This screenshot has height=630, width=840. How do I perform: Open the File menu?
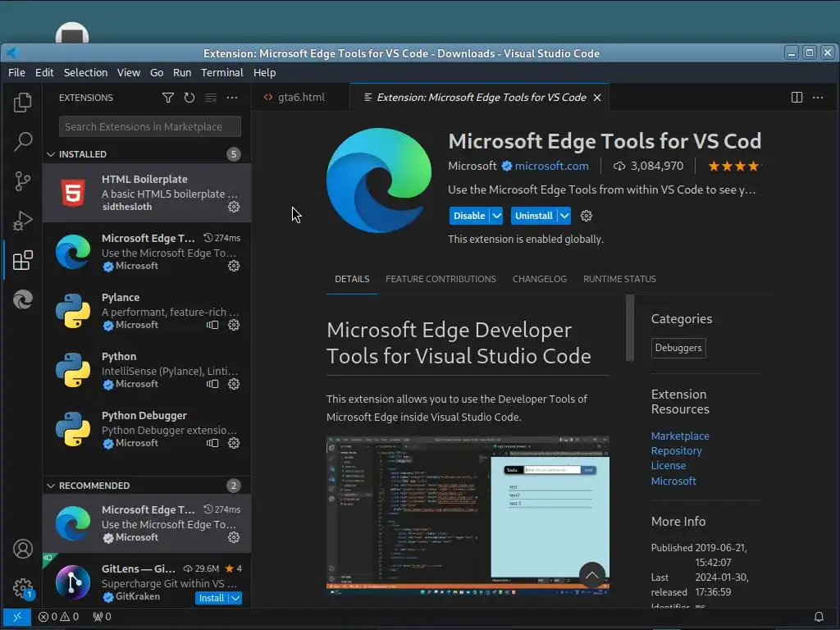[16, 73]
